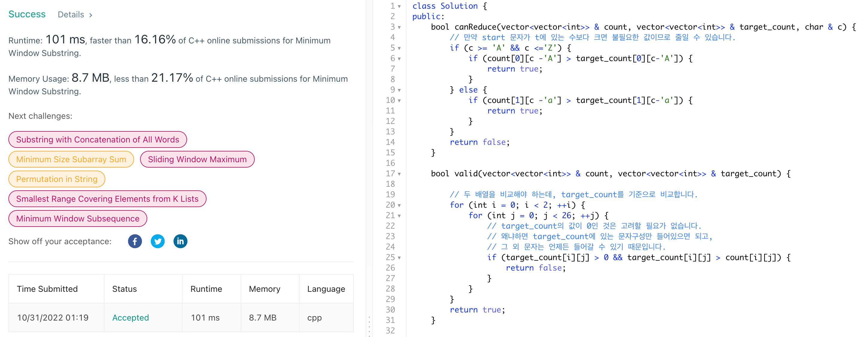
Task: Open Smallest Range Covering Elements from K Lists
Action: 107,199
